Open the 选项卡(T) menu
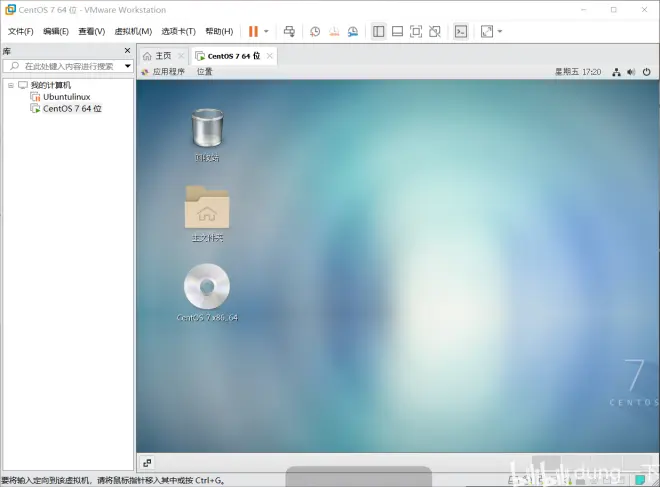This screenshot has width=660, height=487. pos(178,32)
